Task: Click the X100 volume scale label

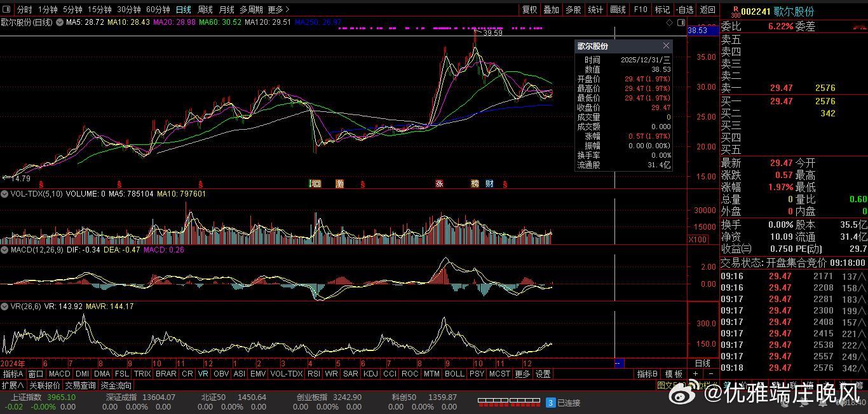Action: pyautogui.click(x=698, y=239)
